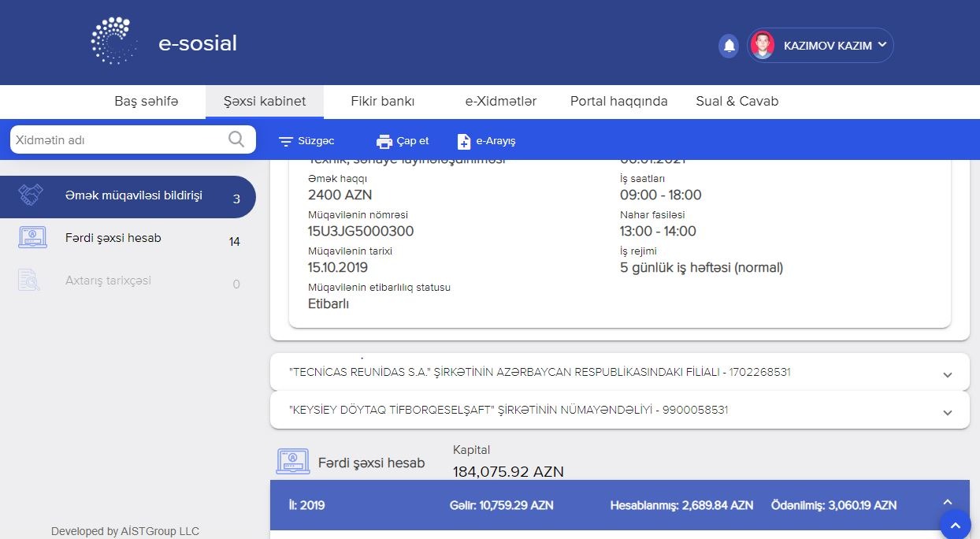Open the Sual & Cavab page
The image size is (980, 539).
[737, 101]
